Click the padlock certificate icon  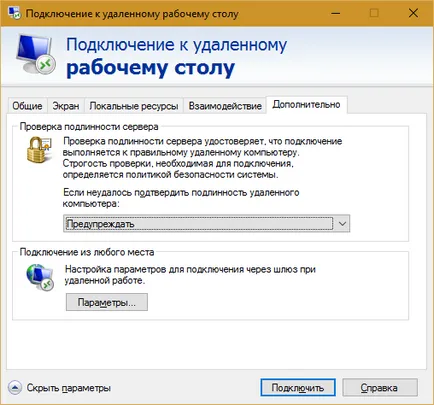tap(40, 151)
